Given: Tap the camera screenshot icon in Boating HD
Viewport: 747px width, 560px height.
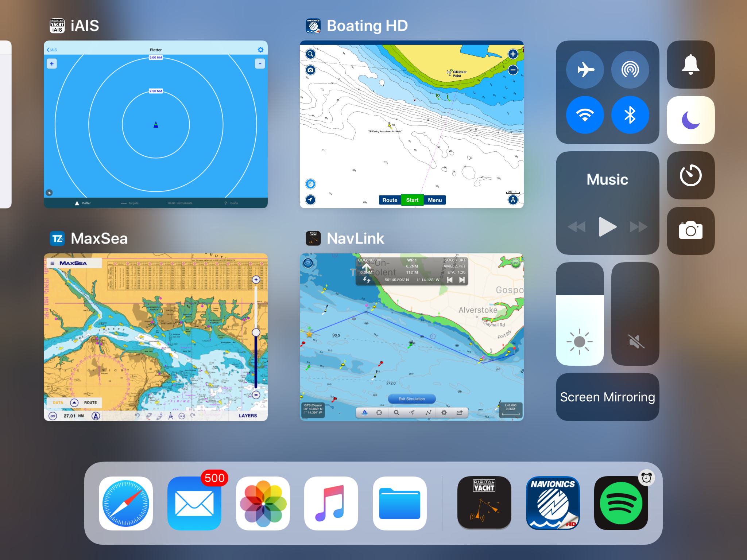Looking at the screenshot, I should [310, 70].
